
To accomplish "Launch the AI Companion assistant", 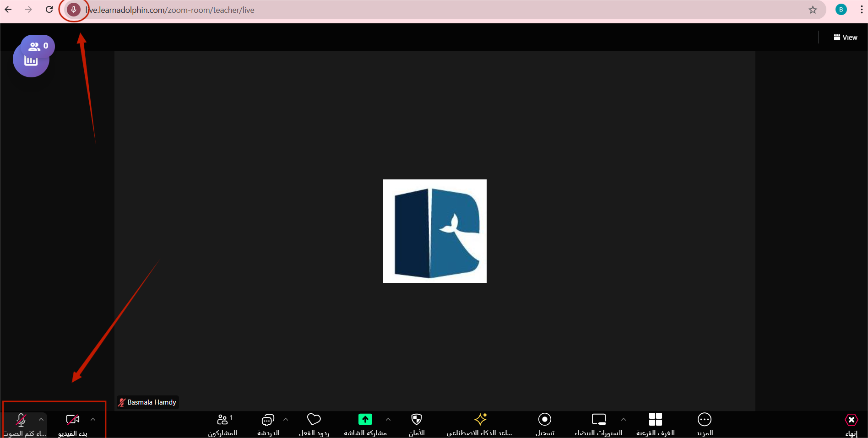I will [x=480, y=424].
